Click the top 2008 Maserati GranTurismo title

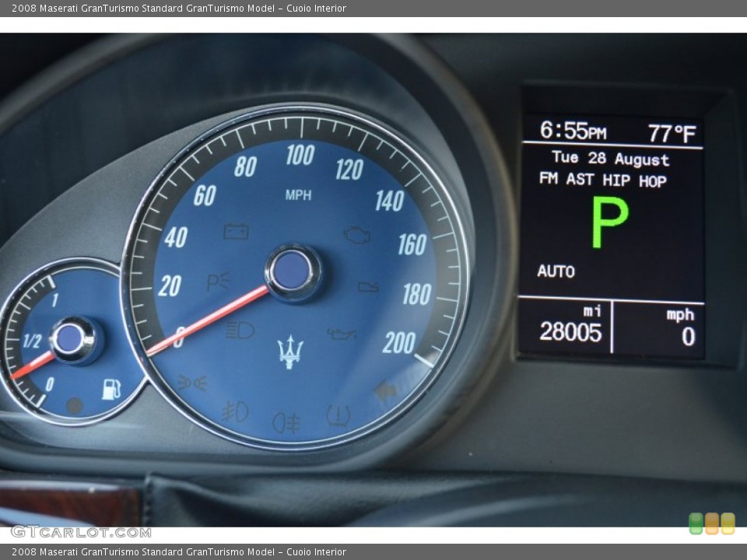[179, 8]
